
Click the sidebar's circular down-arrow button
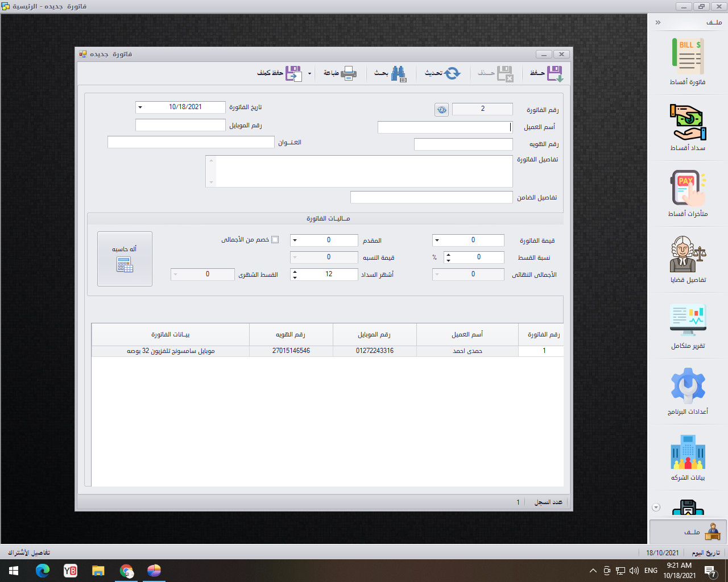656,508
